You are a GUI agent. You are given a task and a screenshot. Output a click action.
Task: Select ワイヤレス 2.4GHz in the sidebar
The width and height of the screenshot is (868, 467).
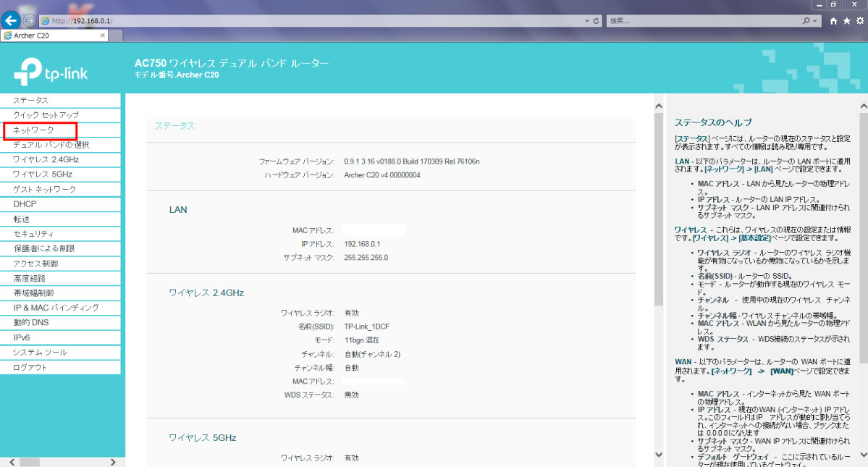[x=46, y=160]
